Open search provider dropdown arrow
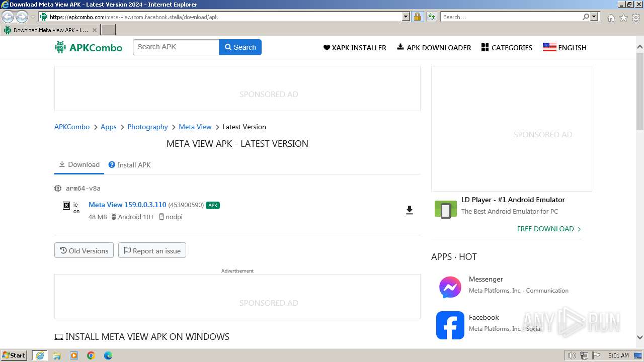The height and width of the screenshot is (362, 644). tap(594, 17)
